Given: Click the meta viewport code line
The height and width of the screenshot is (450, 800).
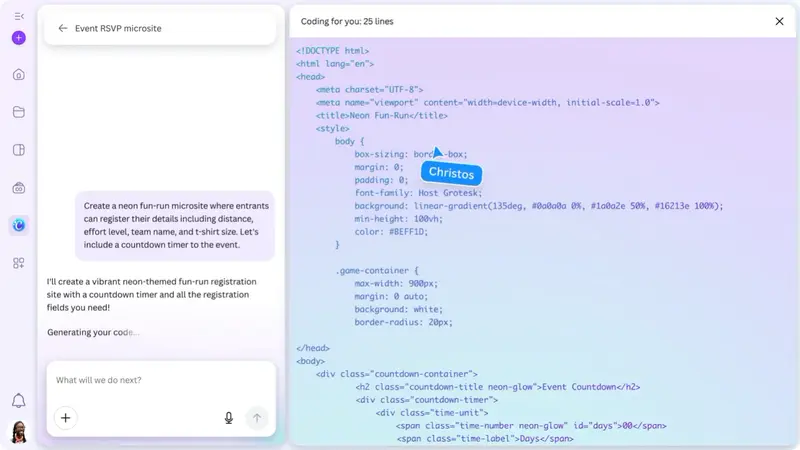Looking at the screenshot, I should pos(488,103).
